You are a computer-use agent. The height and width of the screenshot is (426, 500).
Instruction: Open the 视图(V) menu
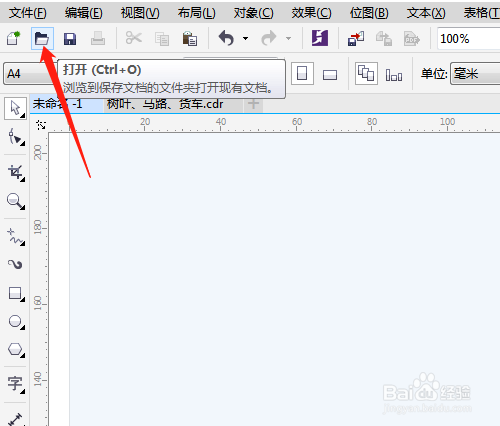pos(140,13)
